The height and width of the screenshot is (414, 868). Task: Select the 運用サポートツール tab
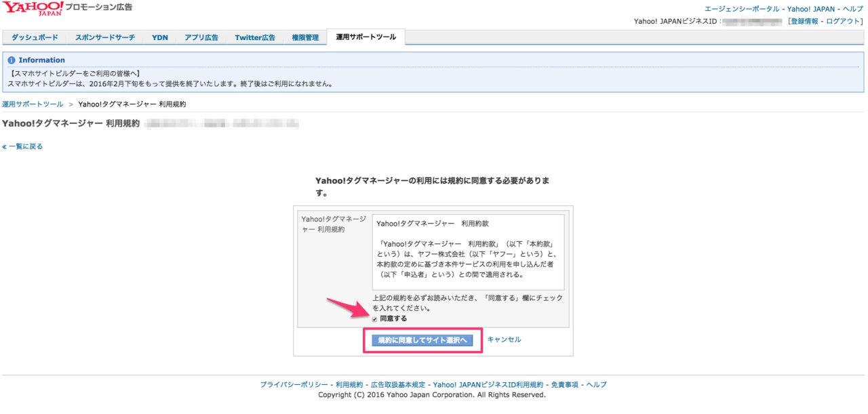click(366, 37)
